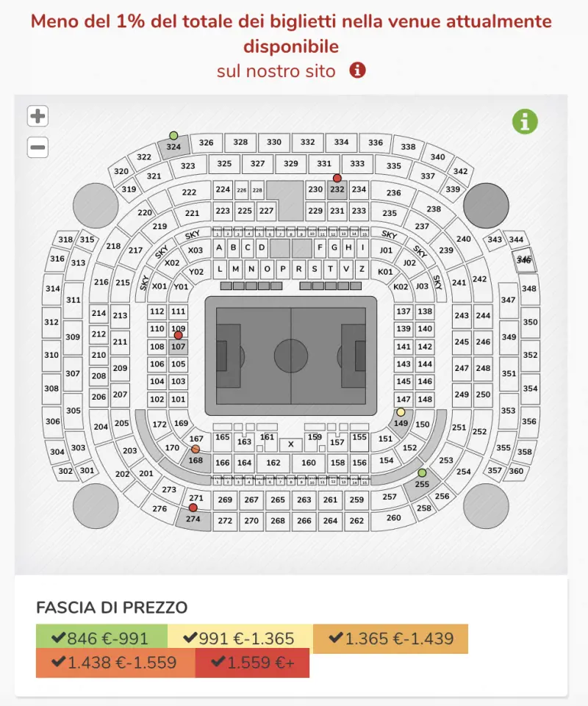
Task: Click the center pitch of the stadium map
Action: [291, 356]
